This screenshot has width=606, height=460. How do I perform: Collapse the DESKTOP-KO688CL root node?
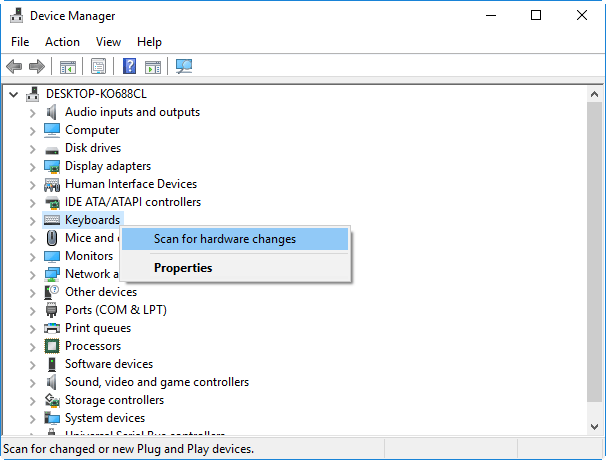click(14, 94)
